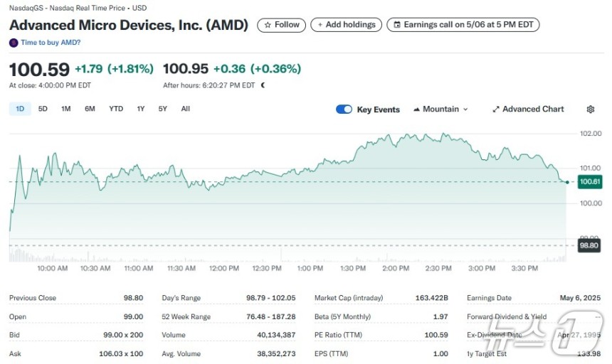The height and width of the screenshot is (364, 612).
Task: Click the Add holdings button
Action: pos(346,25)
